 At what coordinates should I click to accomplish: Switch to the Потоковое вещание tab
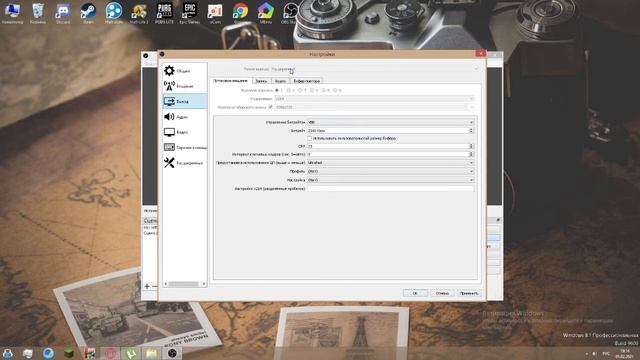[231, 80]
